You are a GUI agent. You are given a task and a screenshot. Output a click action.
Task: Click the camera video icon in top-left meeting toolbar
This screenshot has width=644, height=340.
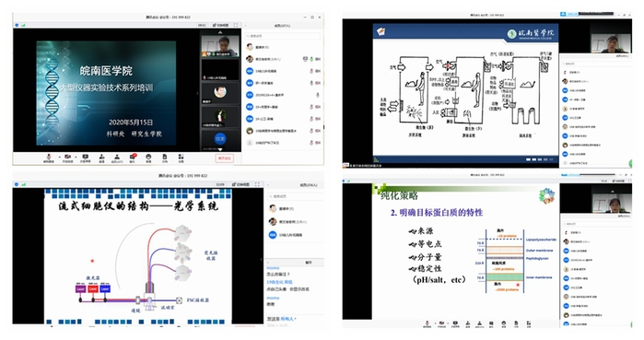click(68, 158)
